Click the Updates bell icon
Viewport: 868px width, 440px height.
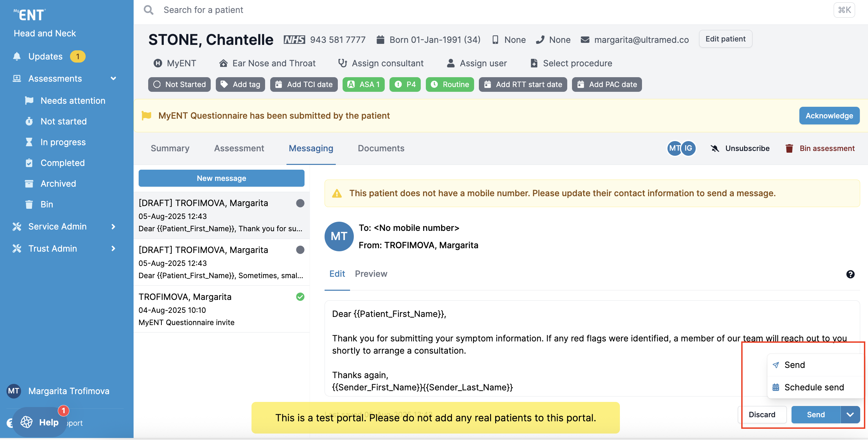[17, 56]
